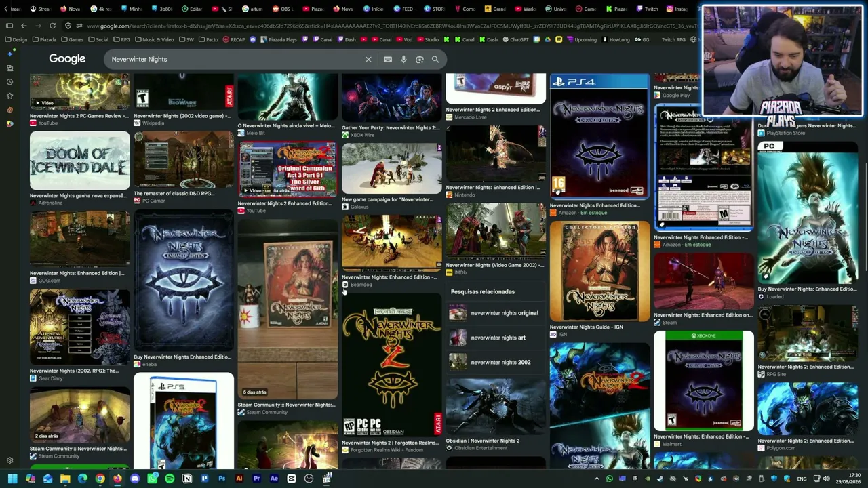Open the PS4 Neverwinter Nights Enhanced Edition cover

(x=599, y=137)
